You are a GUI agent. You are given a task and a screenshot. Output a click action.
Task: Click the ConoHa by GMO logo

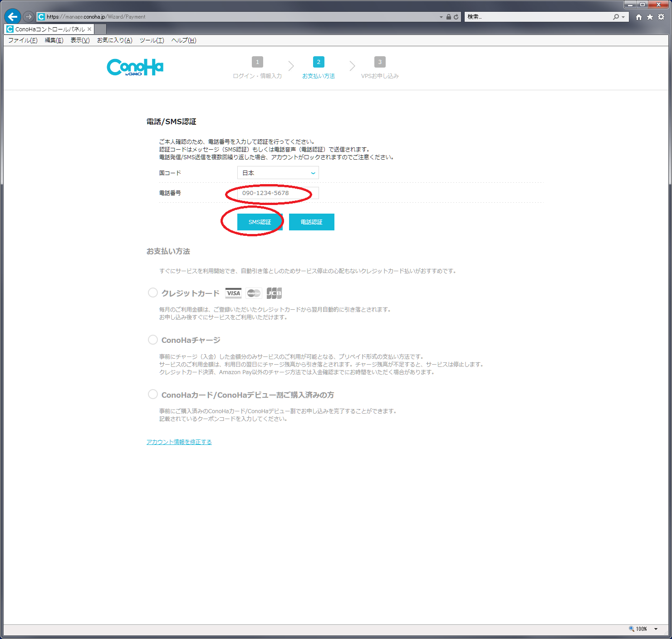pos(135,67)
